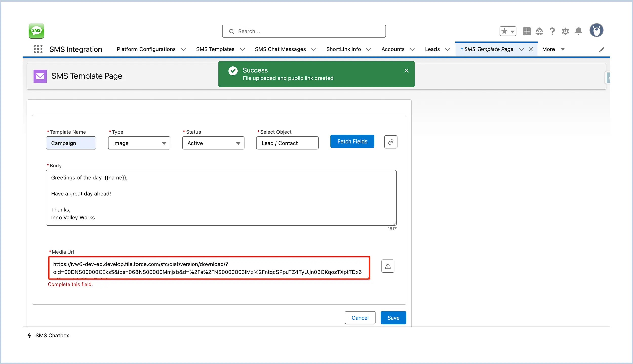Switch to the SMS Chat Messages tab
This screenshot has height=364, width=633.
[x=280, y=49]
